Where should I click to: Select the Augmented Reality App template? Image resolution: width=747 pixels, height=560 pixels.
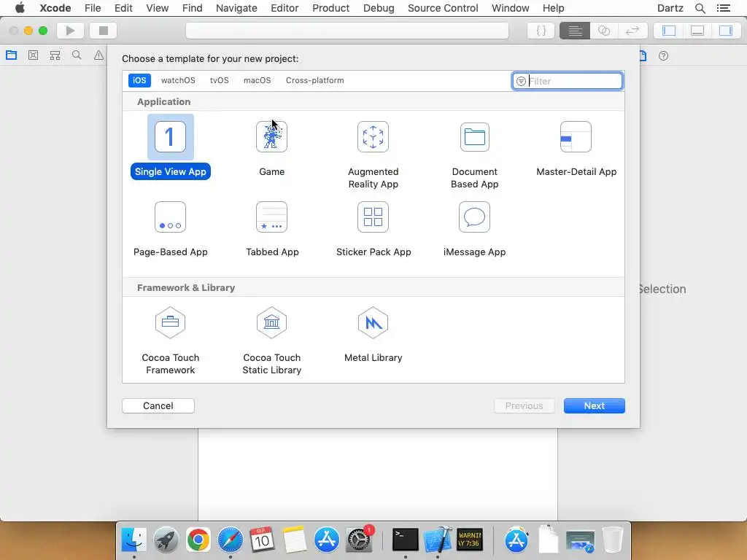(373, 155)
